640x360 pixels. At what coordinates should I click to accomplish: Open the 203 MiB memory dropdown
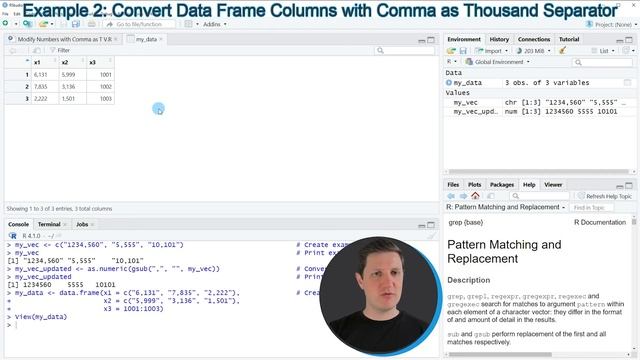[533, 51]
